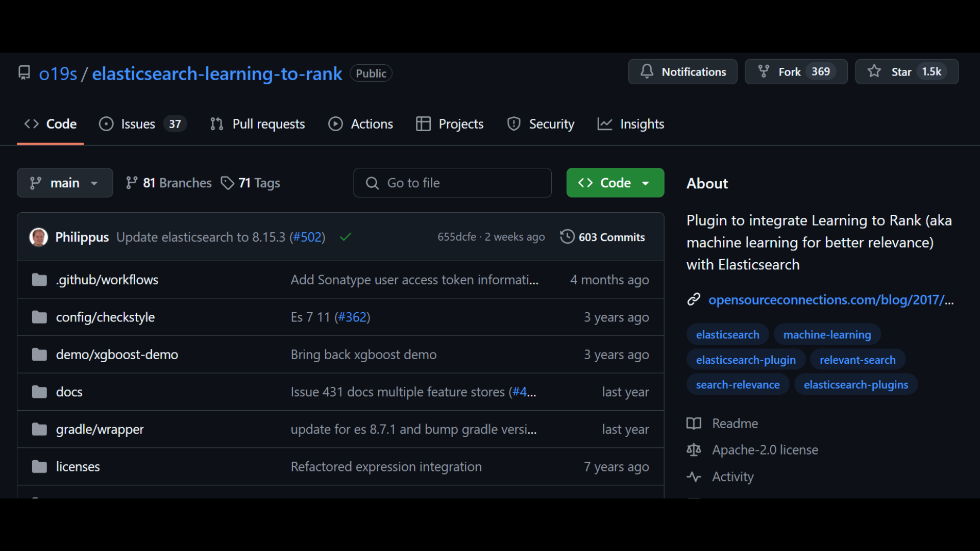Click the license scale icon
Screen dimensions: 980x551
pyautogui.click(x=694, y=450)
